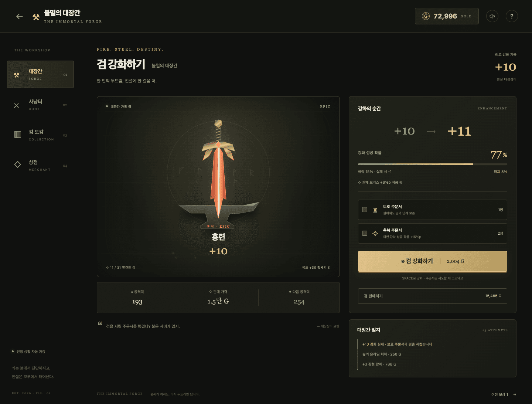Enable the 보호 주문서 checkbox
The image size is (532, 404).
click(365, 210)
